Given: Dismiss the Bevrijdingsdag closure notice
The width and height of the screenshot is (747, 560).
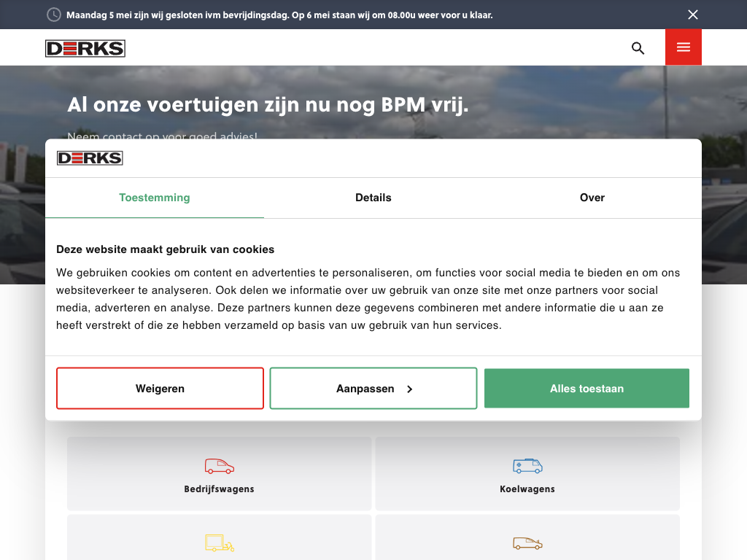Looking at the screenshot, I should click(x=692, y=15).
